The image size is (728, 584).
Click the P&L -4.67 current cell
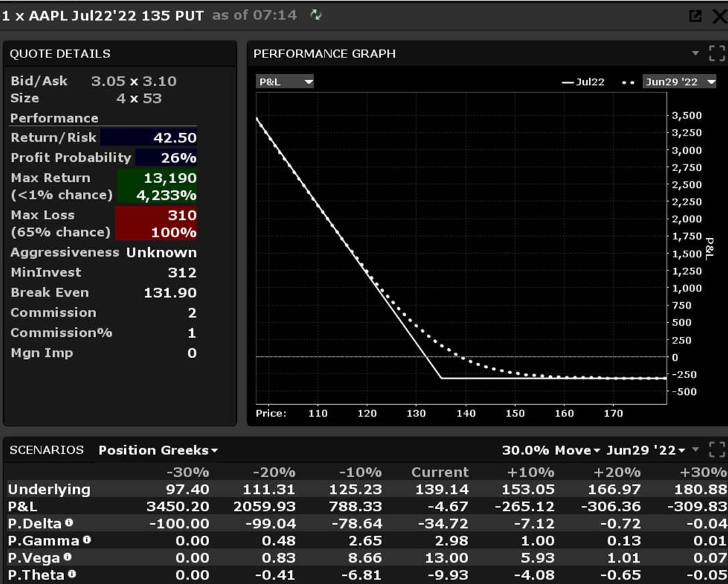tap(449, 506)
